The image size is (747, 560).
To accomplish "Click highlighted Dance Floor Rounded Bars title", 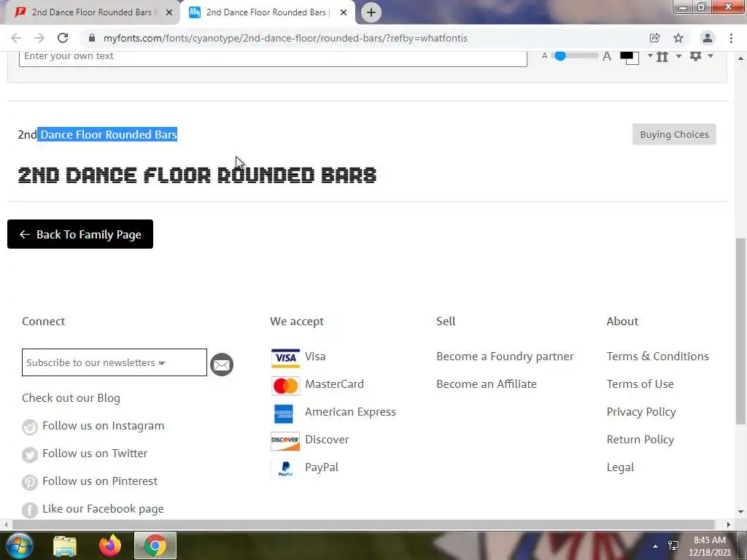I will coord(109,135).
